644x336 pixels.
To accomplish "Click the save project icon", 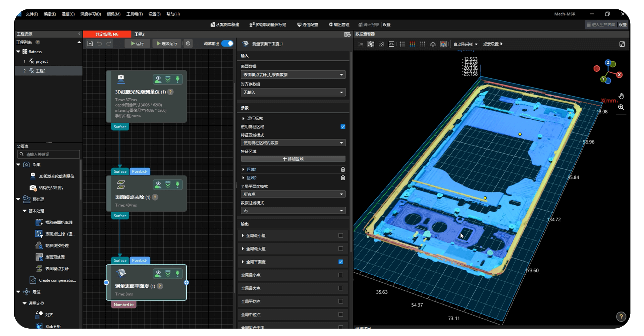I will click(90, 44).
